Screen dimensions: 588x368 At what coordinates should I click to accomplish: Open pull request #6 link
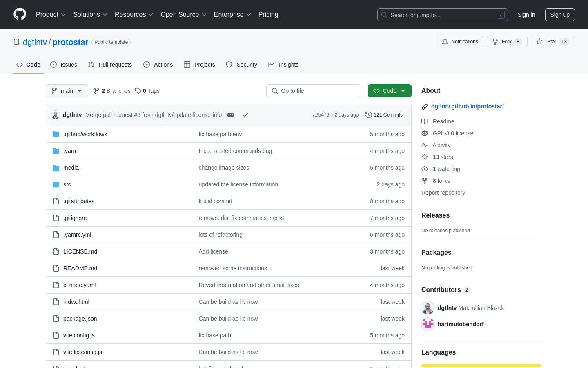[x=137, y=115]
